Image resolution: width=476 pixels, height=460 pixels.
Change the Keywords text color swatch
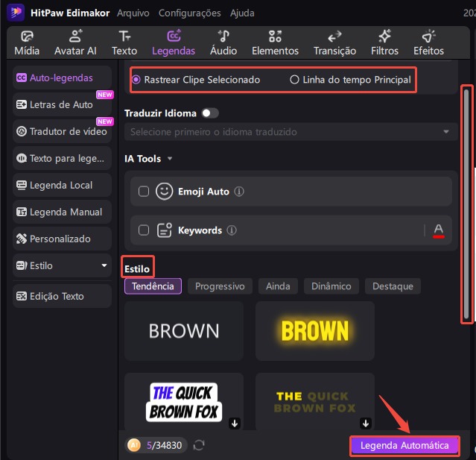point(439,230)
